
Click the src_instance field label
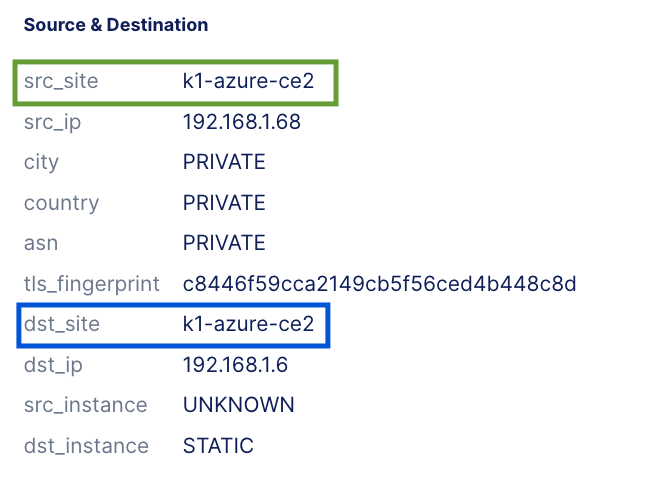tap(85, 405)
